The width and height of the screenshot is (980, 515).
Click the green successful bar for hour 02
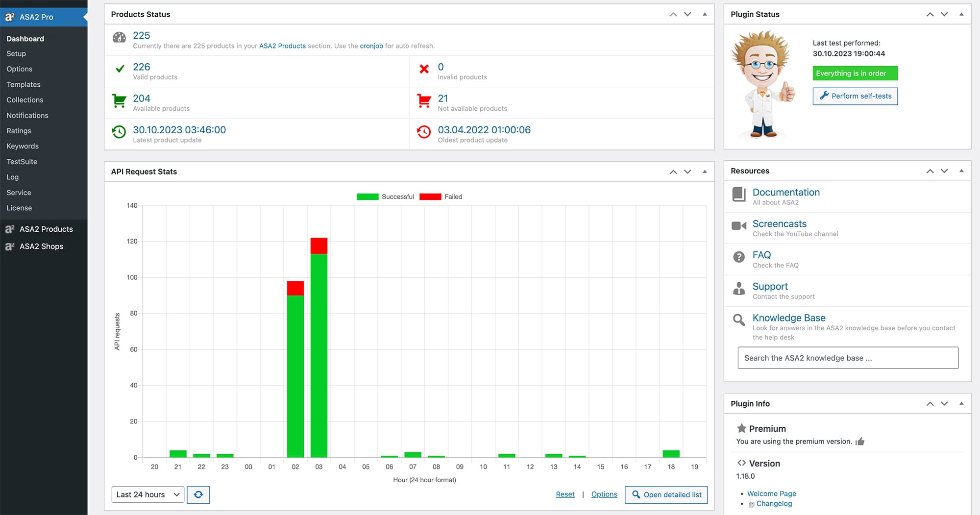[295, 376]
